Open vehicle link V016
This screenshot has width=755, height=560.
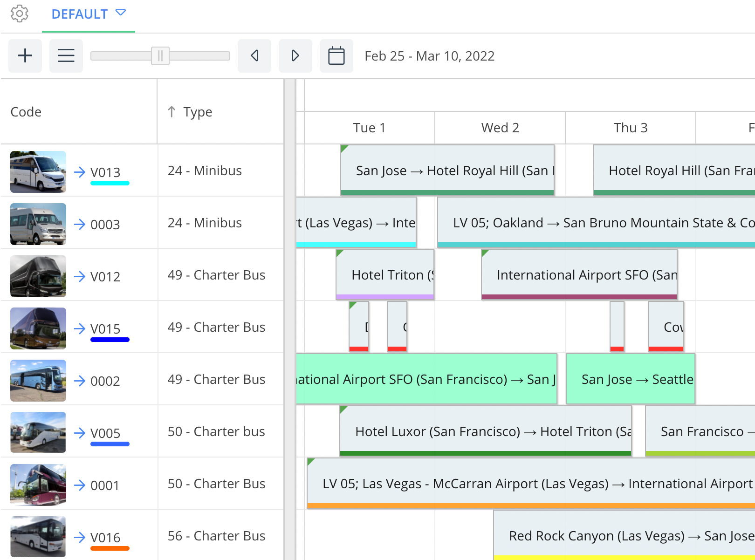coord(105,538)
